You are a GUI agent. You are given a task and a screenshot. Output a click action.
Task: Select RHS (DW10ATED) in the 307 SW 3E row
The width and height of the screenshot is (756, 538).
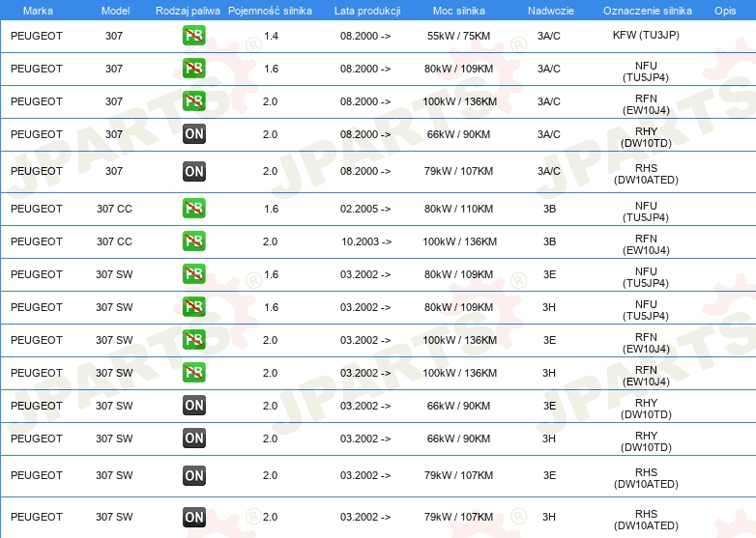(646, 478)
